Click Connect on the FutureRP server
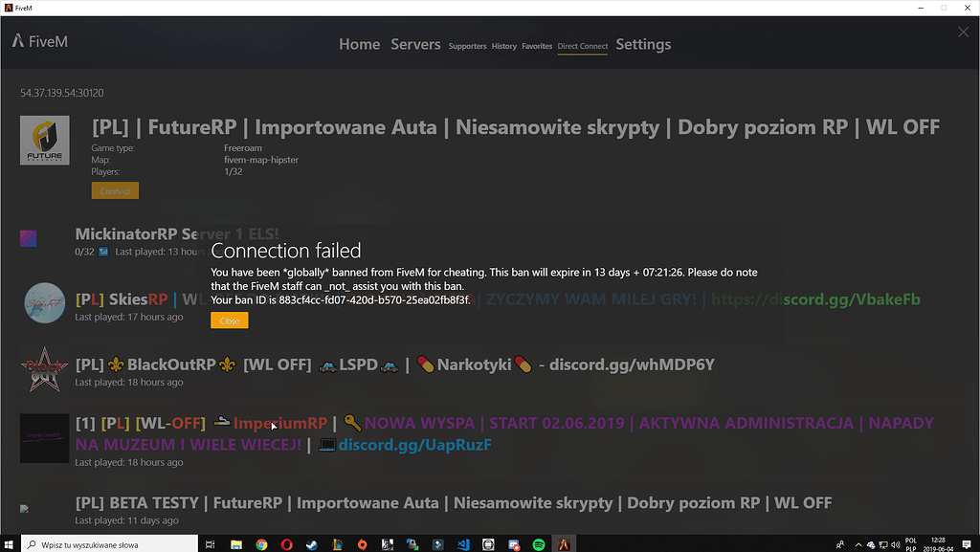The image size is (980, 552). tap(115, 189)
